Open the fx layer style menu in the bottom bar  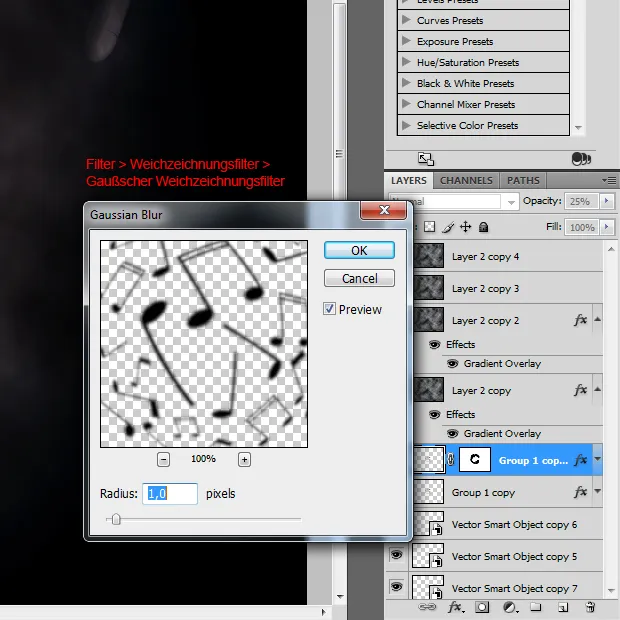point(455,607)
